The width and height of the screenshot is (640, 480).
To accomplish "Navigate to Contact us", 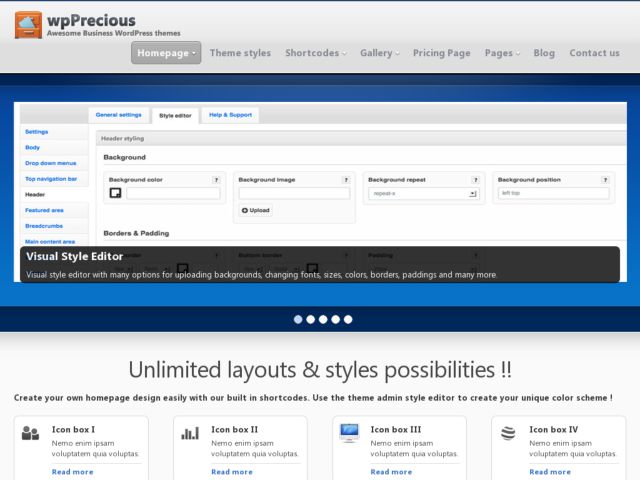I will click(595, 53).
